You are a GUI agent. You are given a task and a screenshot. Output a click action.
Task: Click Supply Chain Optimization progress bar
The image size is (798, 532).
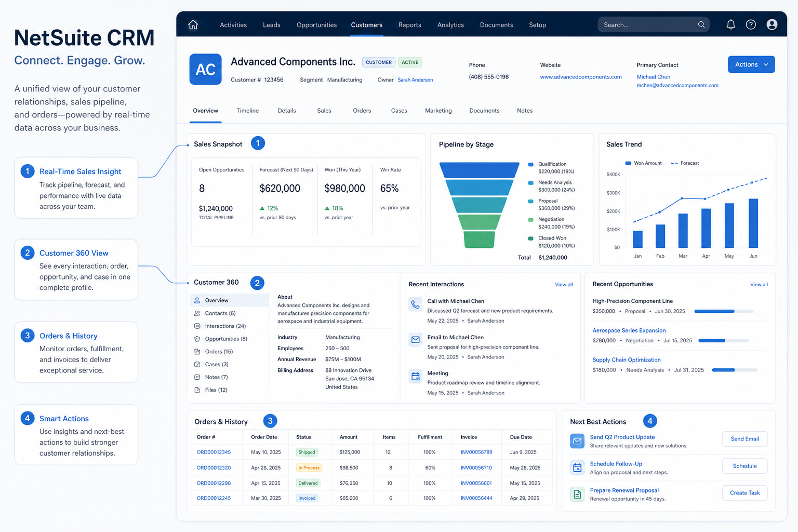tap(735, 370)
